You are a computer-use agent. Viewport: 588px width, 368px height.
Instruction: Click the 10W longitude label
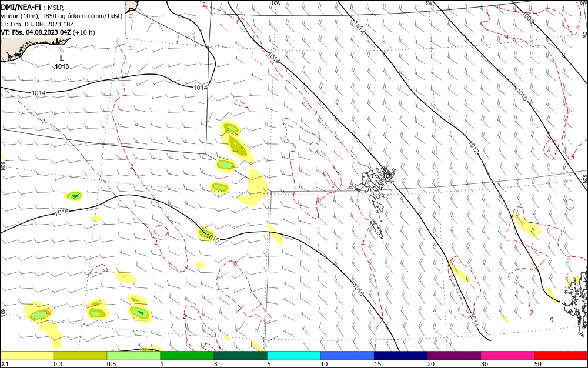pos(276,3)
